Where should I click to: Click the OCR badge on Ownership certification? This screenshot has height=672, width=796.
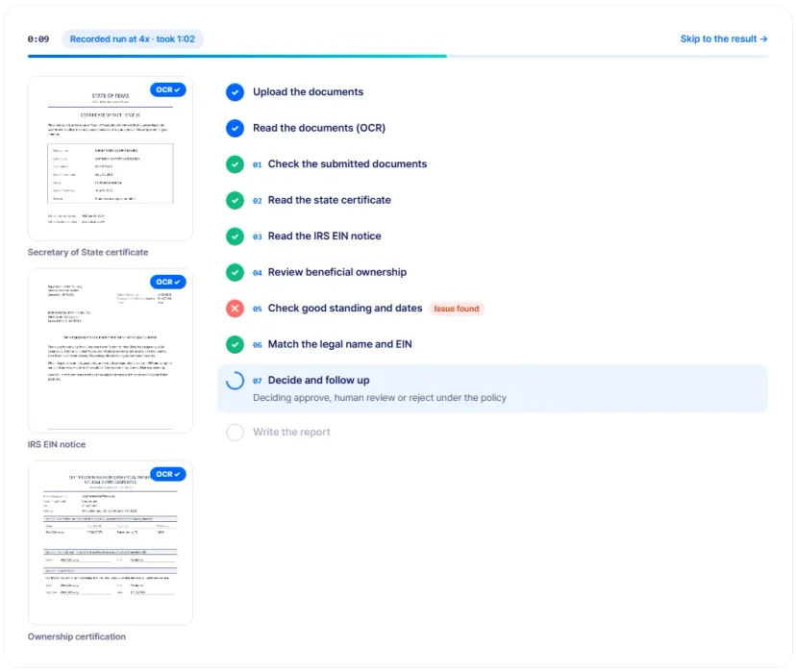click(168, 474)
